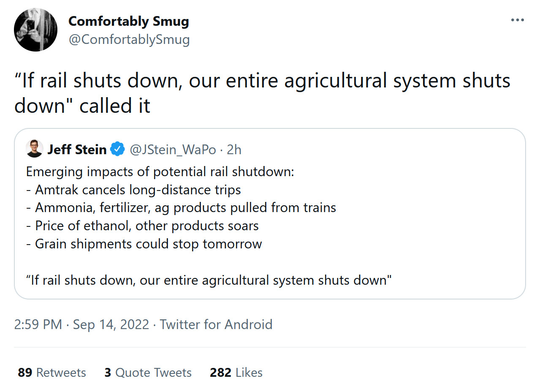
Task: Open the three-dot more options menu
Action: click(517, 20)
